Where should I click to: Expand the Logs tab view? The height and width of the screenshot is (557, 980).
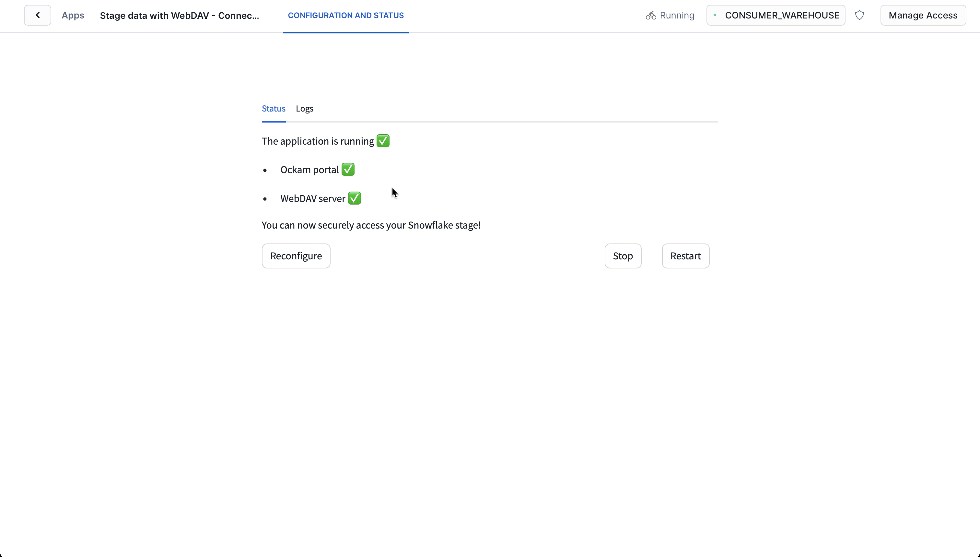pyautogui.click(x=305, y=108)
